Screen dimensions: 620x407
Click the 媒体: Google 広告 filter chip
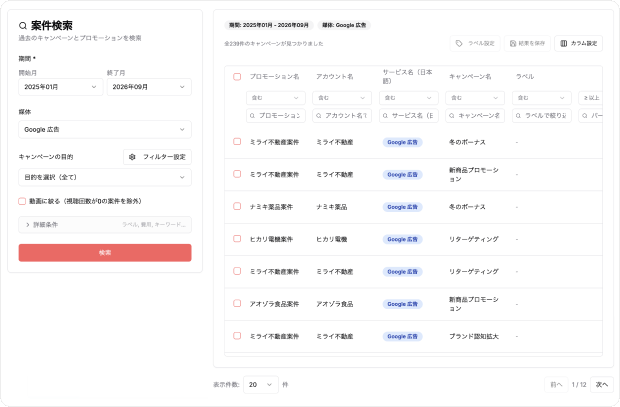[x=344, y=25]
